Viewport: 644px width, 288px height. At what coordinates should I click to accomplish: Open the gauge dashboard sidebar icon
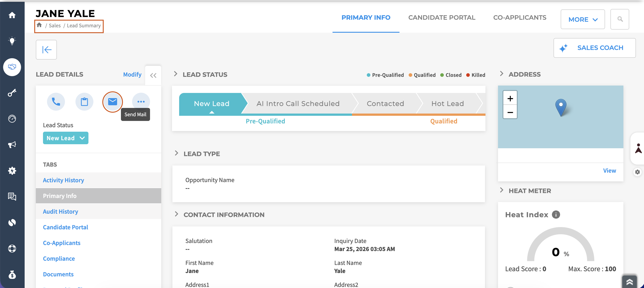click(x=12, y=119)
